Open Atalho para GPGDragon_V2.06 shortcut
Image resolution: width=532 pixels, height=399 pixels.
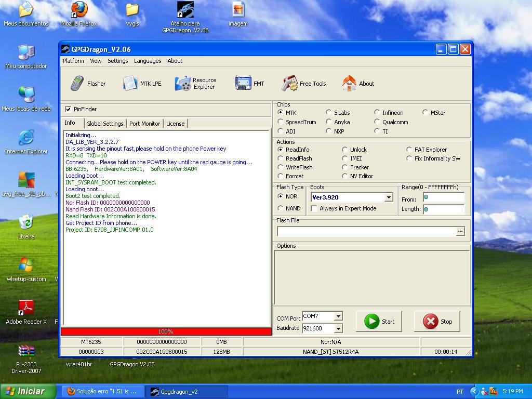[185, 18]
